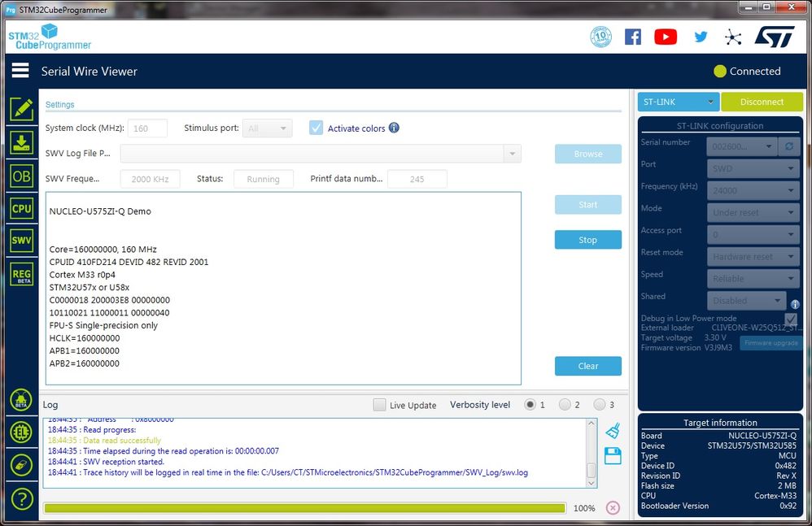812x526 pixels.
Task: Click the 10-year anniversary badge icon
Action: pyautogui.click(x=600, y=37)
